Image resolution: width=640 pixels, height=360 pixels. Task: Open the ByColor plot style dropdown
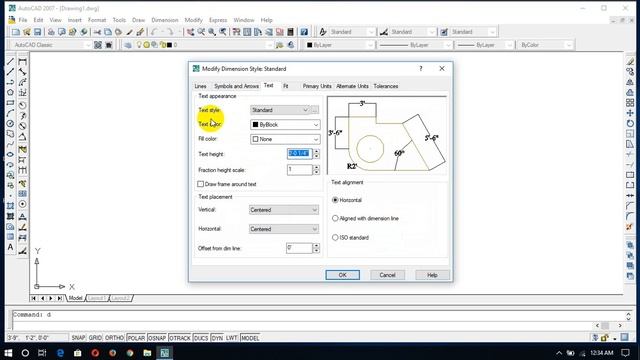(545, 45)
